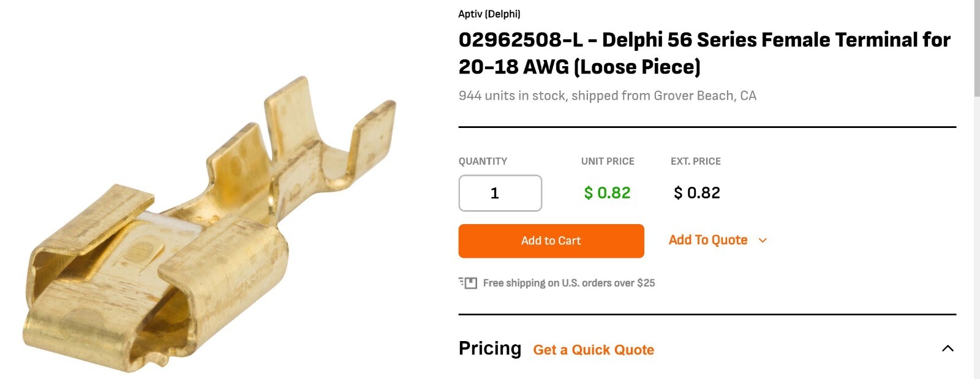Click the 944 units in stock text

[608, 96]
